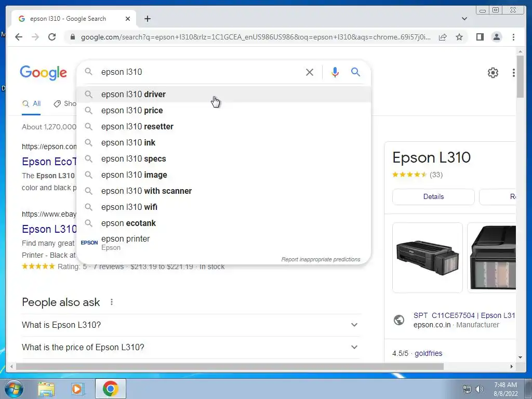Select suggestion epson l310 resetter
The width and height of the screenshot is (532, 399).
[x=224, y=127]
